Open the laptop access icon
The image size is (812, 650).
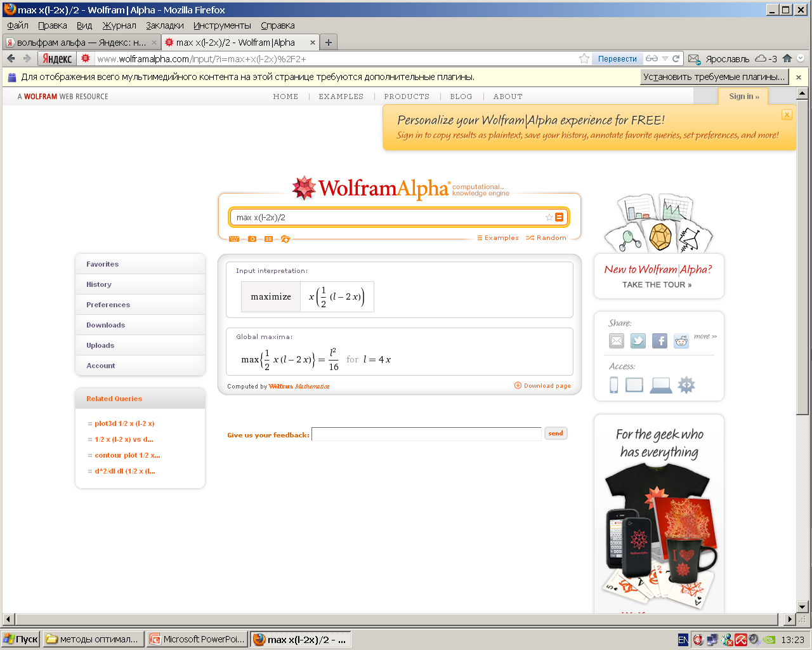[x=661, y=385]
